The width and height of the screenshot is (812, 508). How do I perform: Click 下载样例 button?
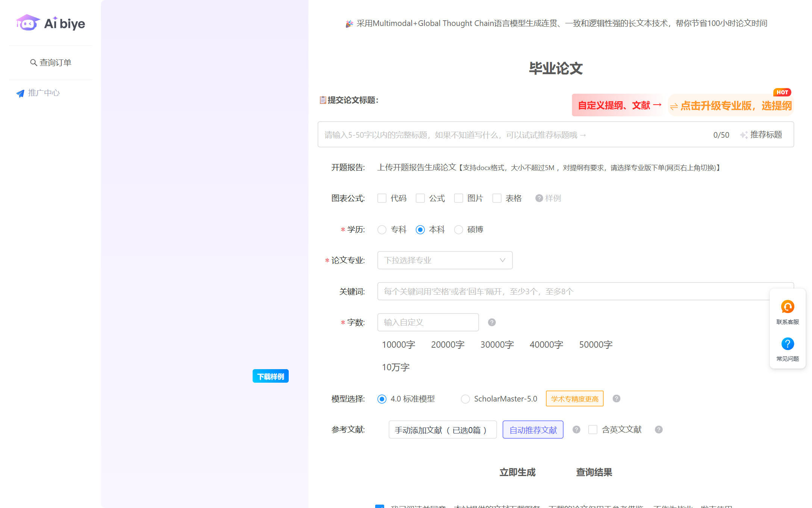point(271,376)
